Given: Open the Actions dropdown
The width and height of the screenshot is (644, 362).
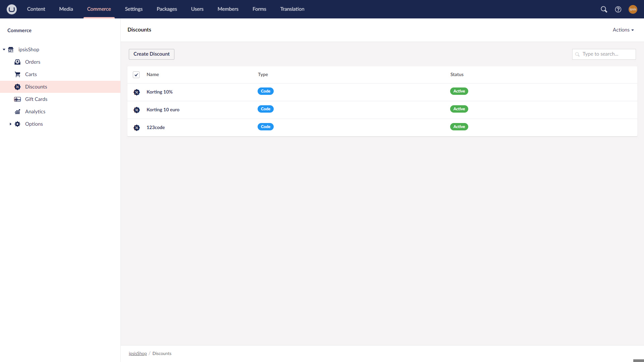Looking at the screenshot, I should (623, 30).
